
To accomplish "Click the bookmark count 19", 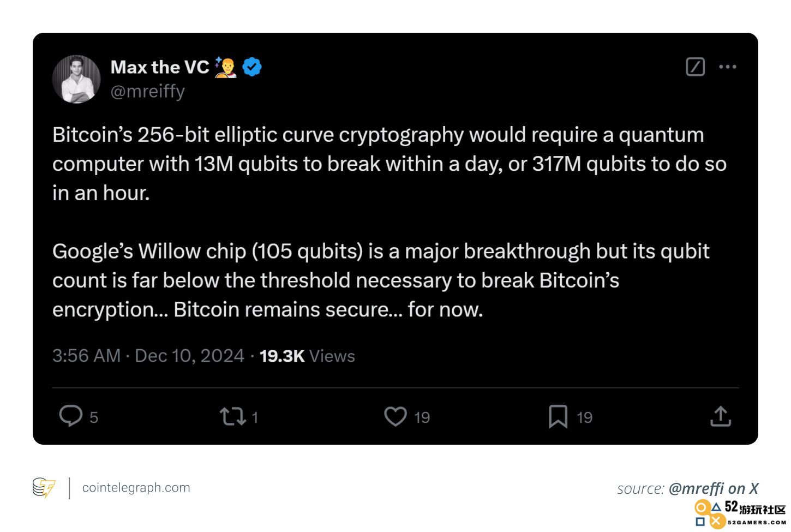I will [585, 417].
